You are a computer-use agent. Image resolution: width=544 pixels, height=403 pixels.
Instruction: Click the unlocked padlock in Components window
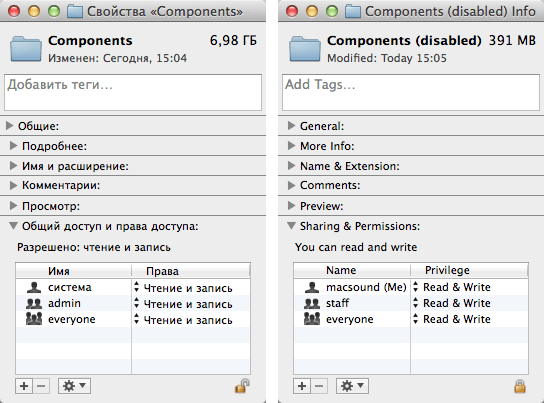[x=242, y=386]
